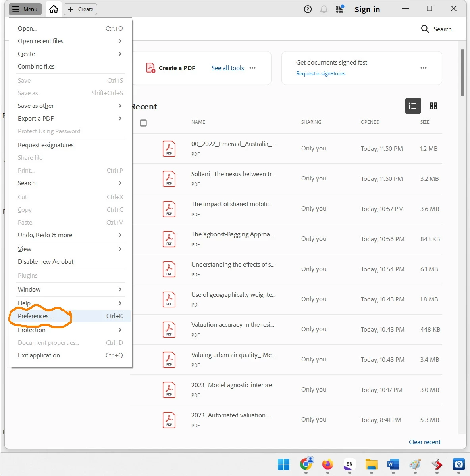The image size is (470, 476).
Task: Click the Search magnifier icon
Action: click(425, 29)
